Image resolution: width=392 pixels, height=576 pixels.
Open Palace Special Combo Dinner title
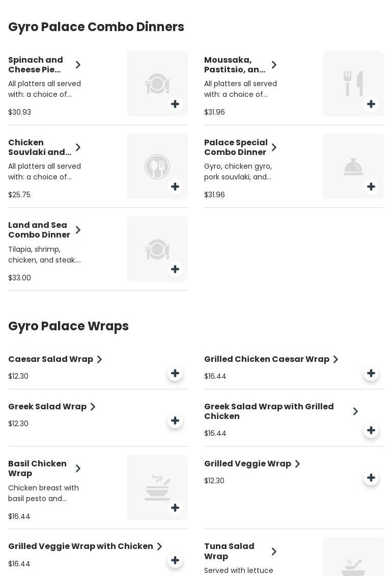(x=236, y=147)
